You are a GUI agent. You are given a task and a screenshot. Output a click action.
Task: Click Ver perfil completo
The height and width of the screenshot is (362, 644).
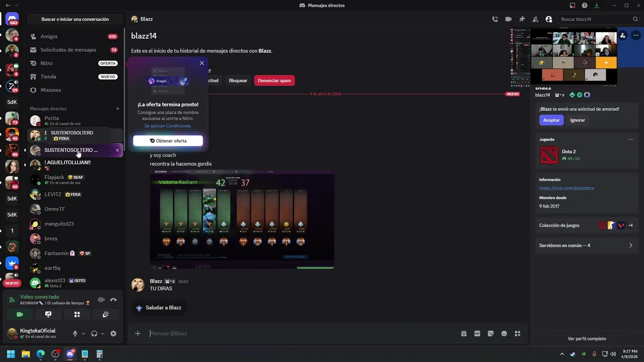(587, 339)
